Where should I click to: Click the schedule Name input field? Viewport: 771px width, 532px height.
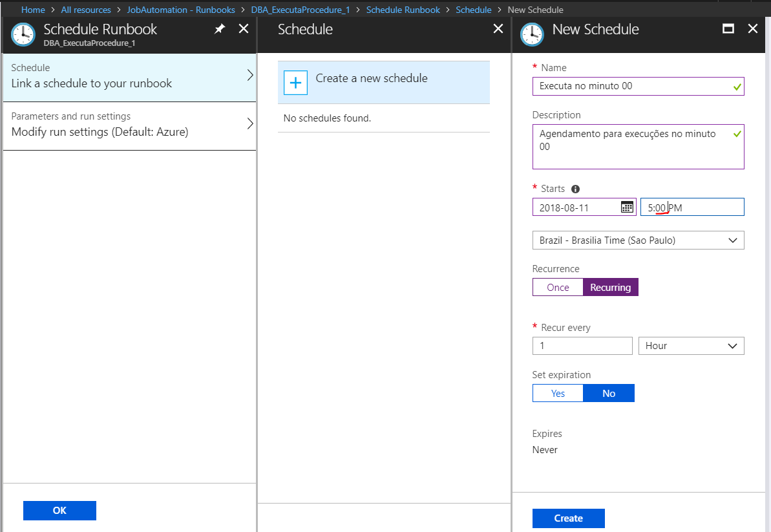coord(633,86)
